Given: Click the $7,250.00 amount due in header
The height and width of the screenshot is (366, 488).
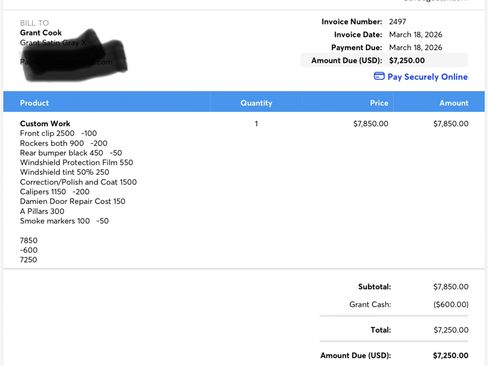Looking at the screenshot, I should pyautogui.click(x=407, y=61).
